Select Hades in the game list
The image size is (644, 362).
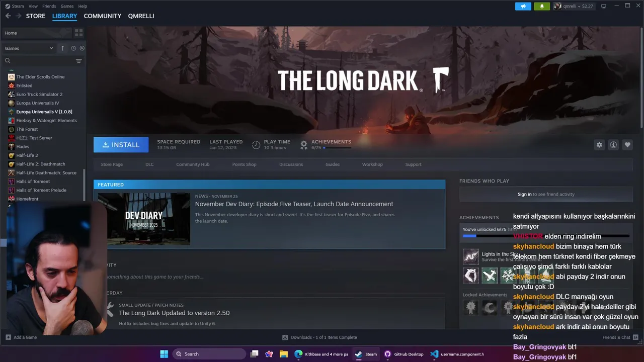23,147
